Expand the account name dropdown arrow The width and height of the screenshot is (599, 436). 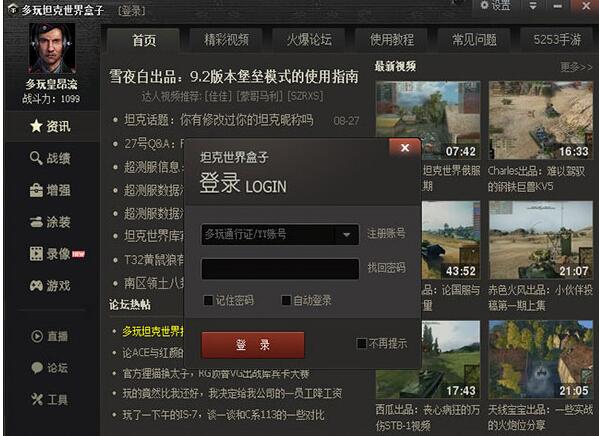(x=346, y=234)
